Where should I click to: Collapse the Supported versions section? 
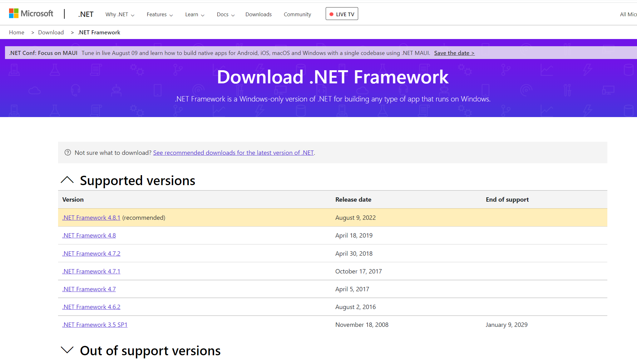coord(67,180)
